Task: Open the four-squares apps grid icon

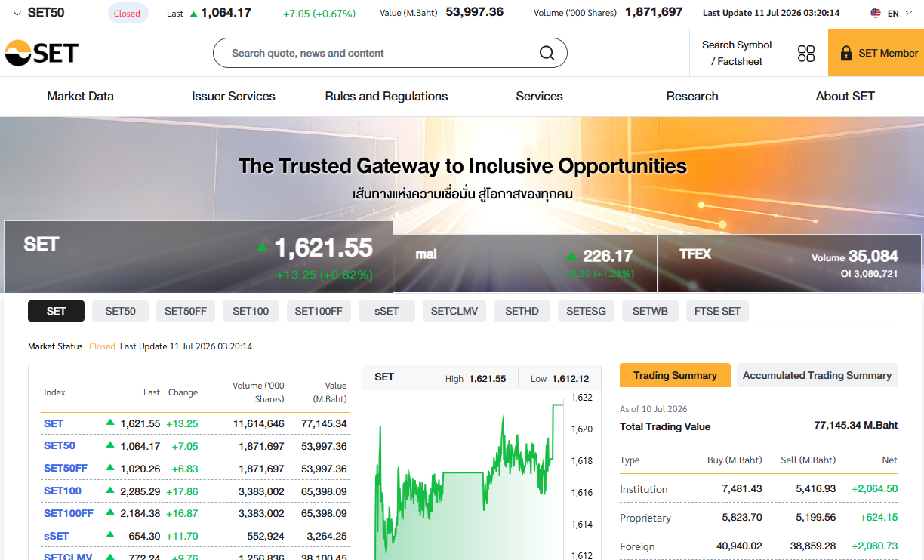Action: tap(806, 53)
